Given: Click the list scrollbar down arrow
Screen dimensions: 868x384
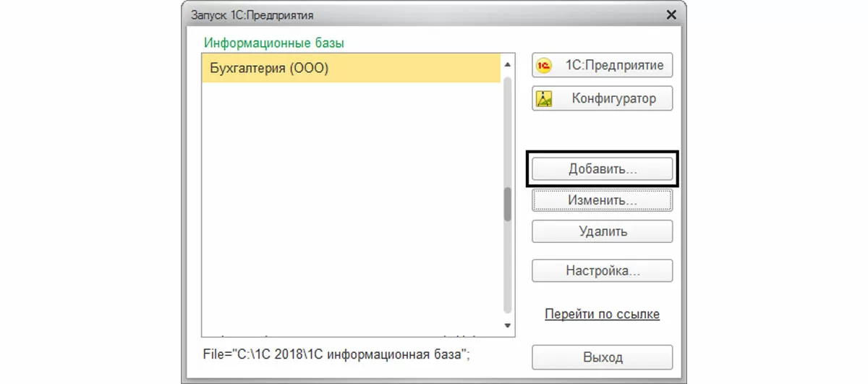Looking at the screenshot, I should 507,325.
